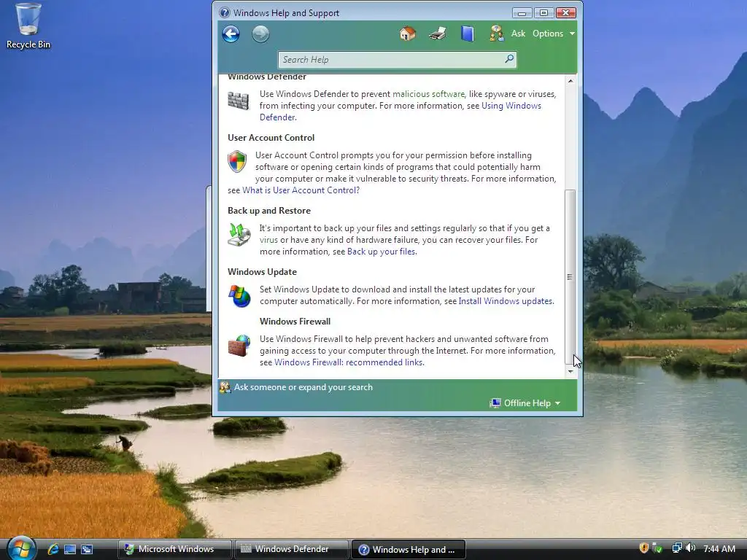747x560 pixels.
Task: Open the Windows Start orb
Action: pos(21,548)
